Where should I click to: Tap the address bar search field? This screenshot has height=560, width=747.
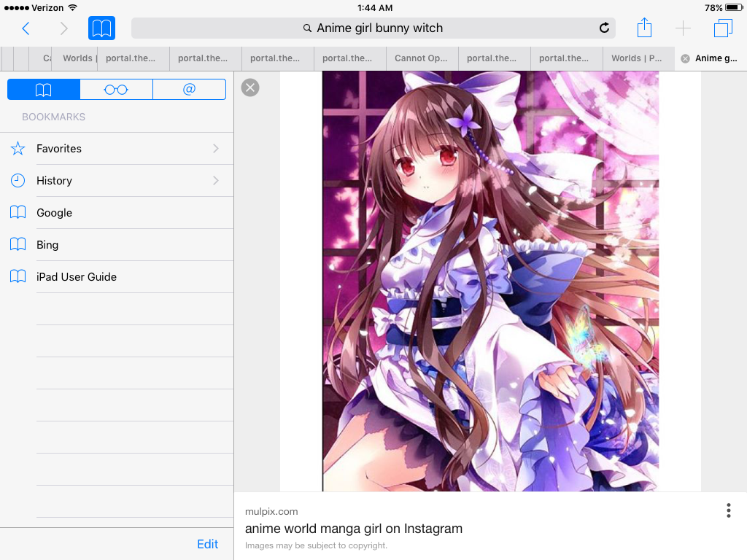[373, 28]
